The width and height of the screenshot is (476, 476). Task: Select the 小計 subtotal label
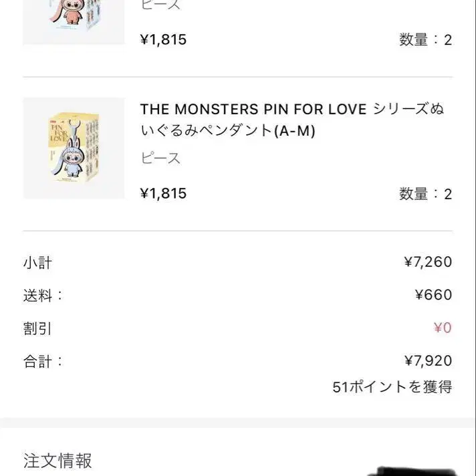coord(37,262)
